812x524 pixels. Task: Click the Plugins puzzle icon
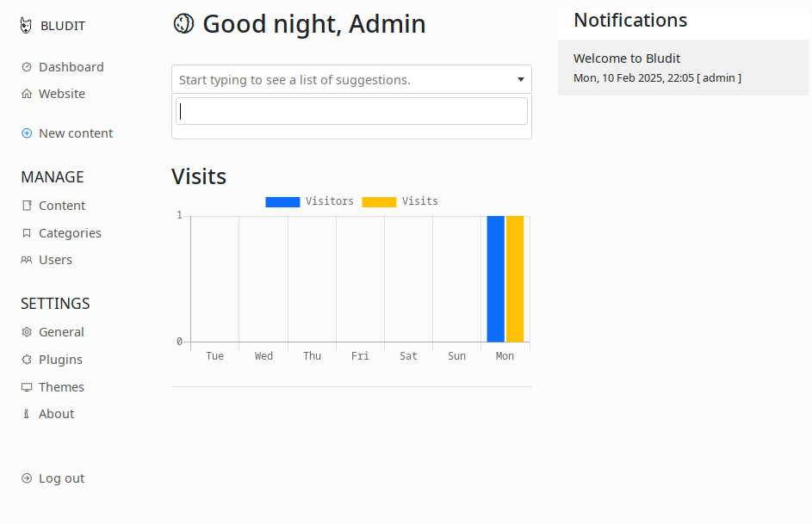(27, 360)
